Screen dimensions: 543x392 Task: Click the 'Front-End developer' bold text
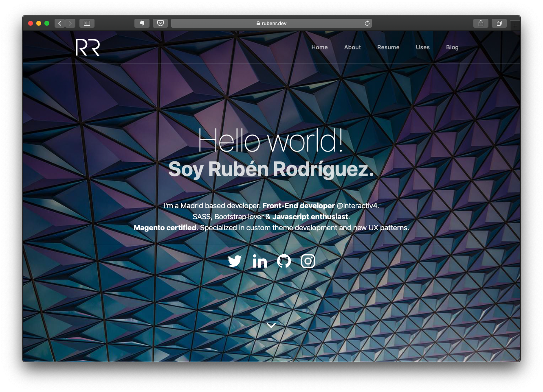tap(299, 206)
